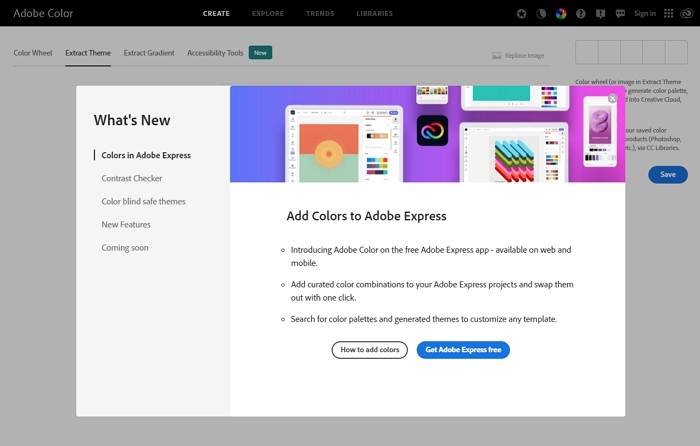700x446 pixels.
Task: Click How to add colors button
Action: pos(370,350)
